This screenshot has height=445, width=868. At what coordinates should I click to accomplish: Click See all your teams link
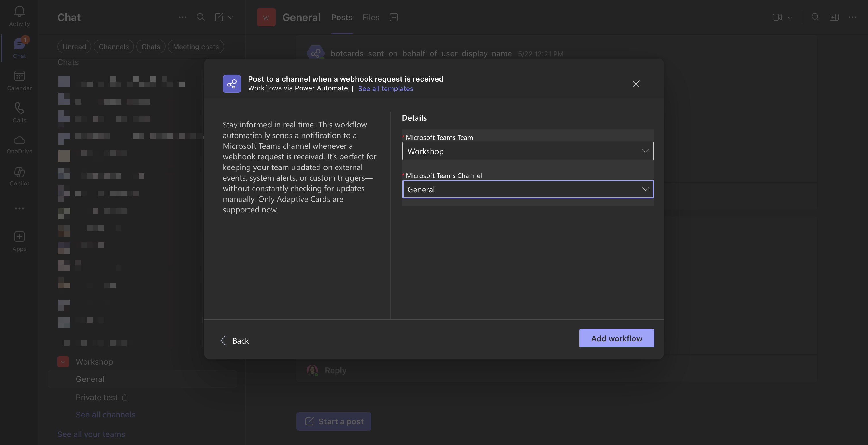(91, 434)
